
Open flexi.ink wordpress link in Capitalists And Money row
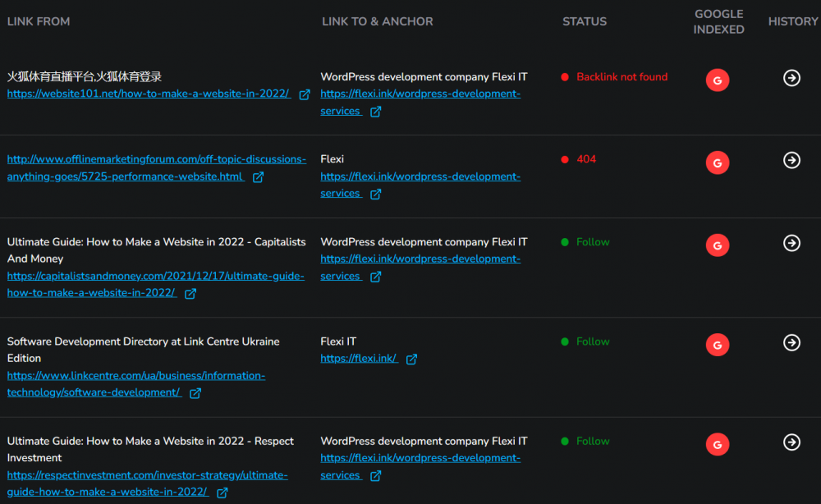click(x=420, y=268)
